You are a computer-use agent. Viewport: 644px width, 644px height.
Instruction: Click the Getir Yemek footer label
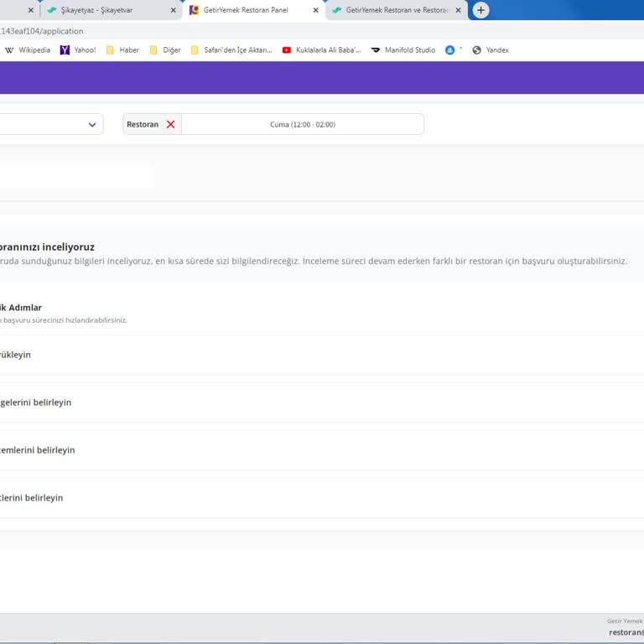tap(625, 621)
